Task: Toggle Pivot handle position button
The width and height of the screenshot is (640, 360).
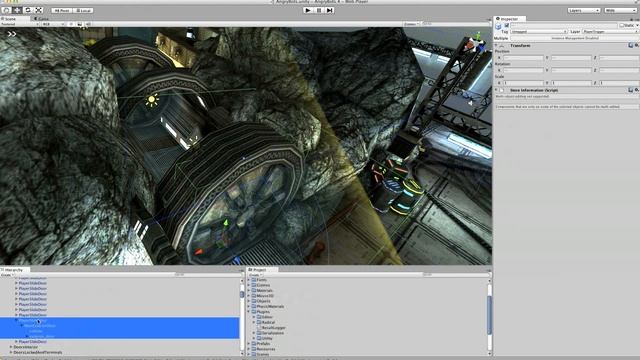Action: tap(61, 10)
